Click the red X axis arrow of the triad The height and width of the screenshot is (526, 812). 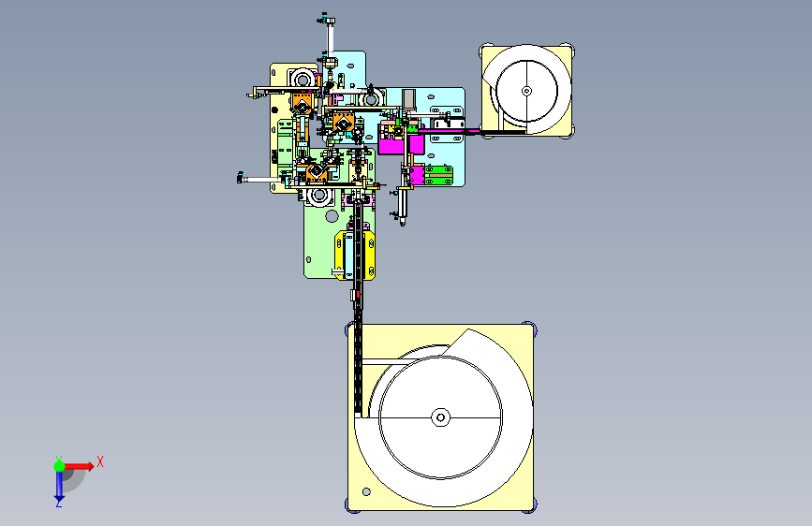click(x=80, y=466)
